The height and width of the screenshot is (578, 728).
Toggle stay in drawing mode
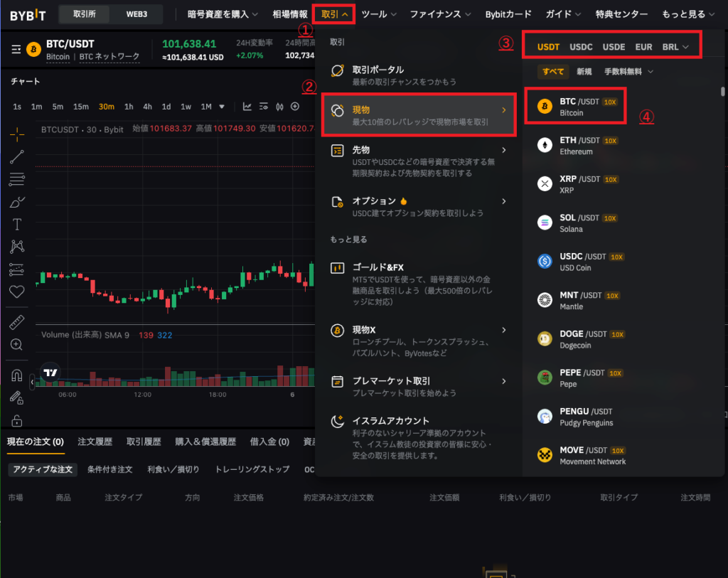point(17,397)
